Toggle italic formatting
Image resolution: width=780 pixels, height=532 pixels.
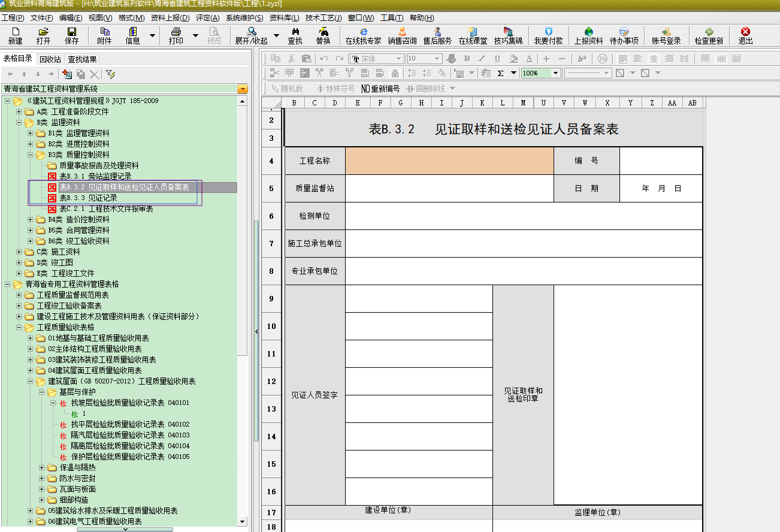click(482, 59)
